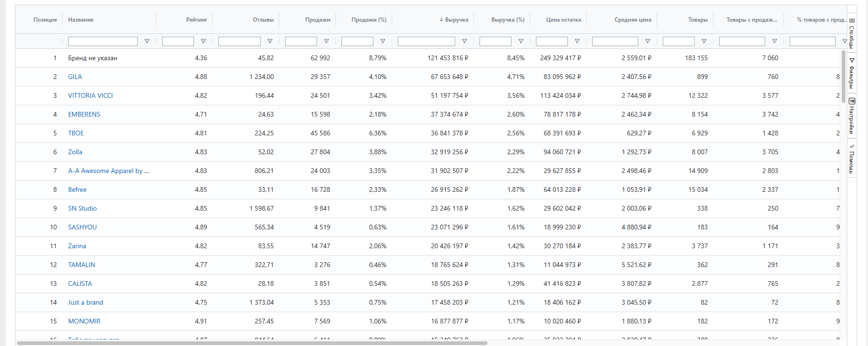Viewport: 868px width, 346px height.
Task: Sort by Отзывы column header
Action: tap(263, 20)
